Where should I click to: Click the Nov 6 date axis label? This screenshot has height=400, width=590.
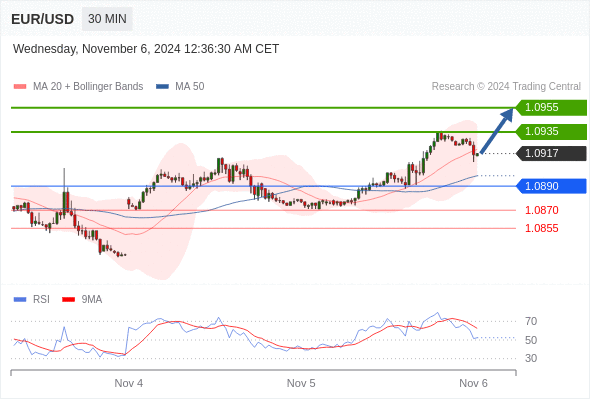tap(473, 383)
